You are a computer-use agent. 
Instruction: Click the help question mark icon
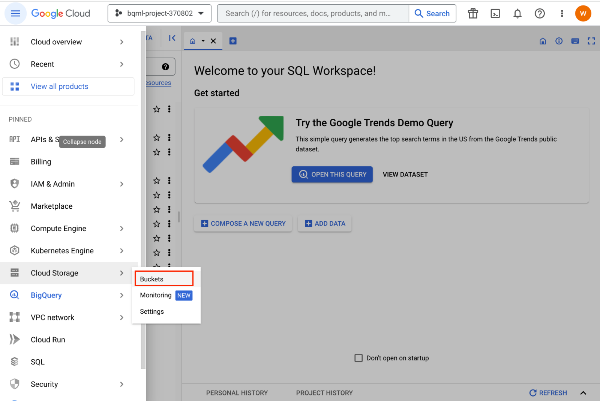click(x=539, y=14)
